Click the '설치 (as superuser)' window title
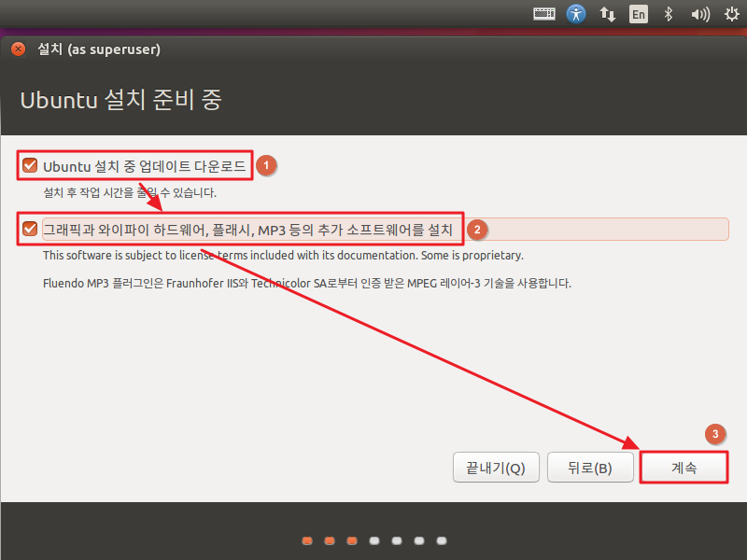Screen dimensions: 747x560 (99, 49)
